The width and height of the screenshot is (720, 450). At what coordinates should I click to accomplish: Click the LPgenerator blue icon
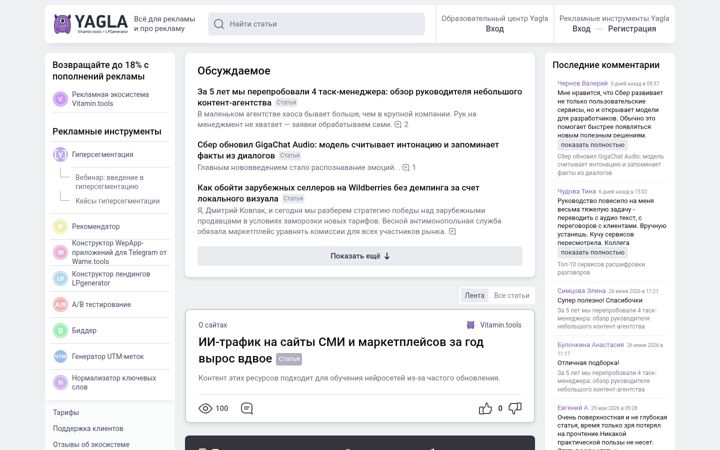tap(60, 278)
